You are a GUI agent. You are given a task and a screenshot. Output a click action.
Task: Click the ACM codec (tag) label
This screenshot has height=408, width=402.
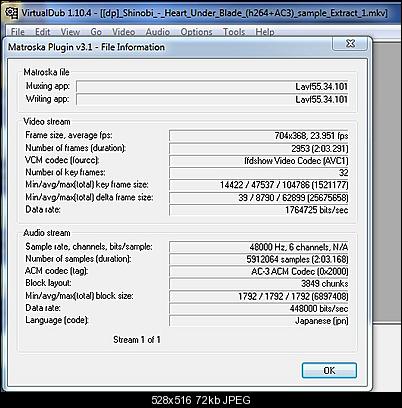(x=57, y=271)
